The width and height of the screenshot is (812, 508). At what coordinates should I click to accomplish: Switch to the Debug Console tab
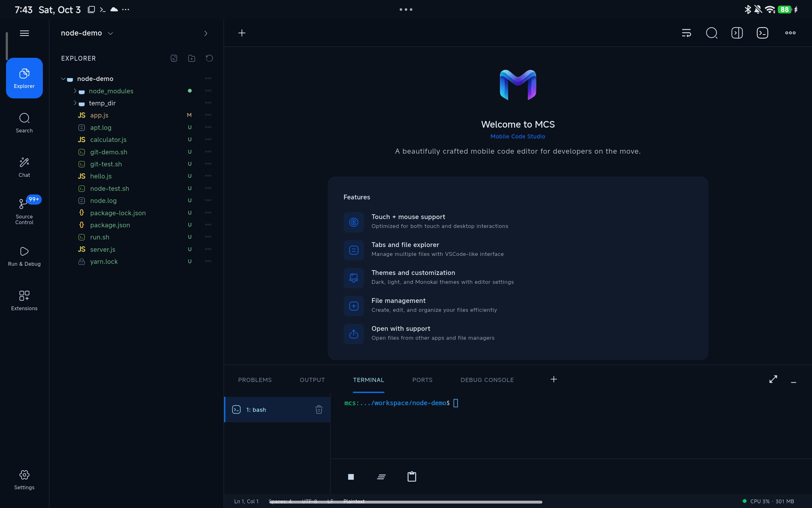pyautogui.click(x=487, y=380)
